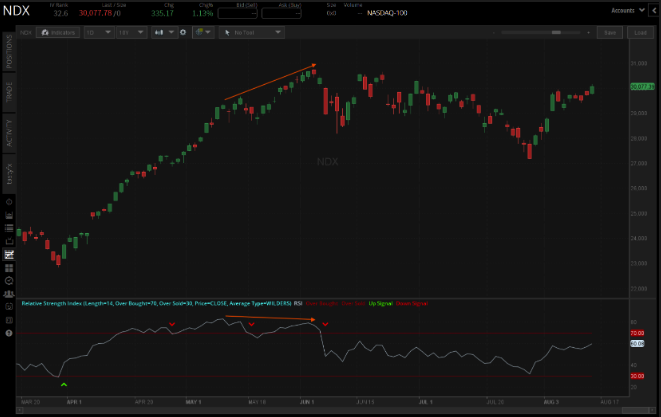The width and height of the screenshot is (661, 417).
Task: Switch to the Activity tab
Action: pos(9,133)
